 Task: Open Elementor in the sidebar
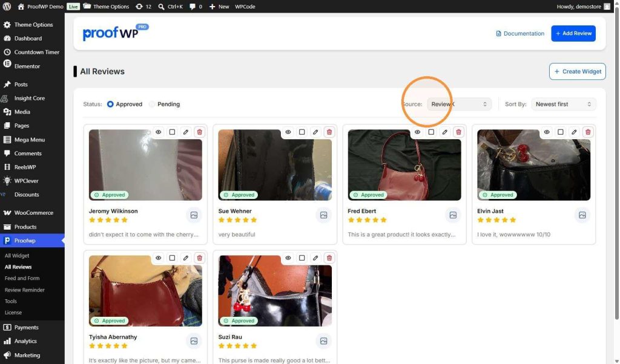point(33,66)
